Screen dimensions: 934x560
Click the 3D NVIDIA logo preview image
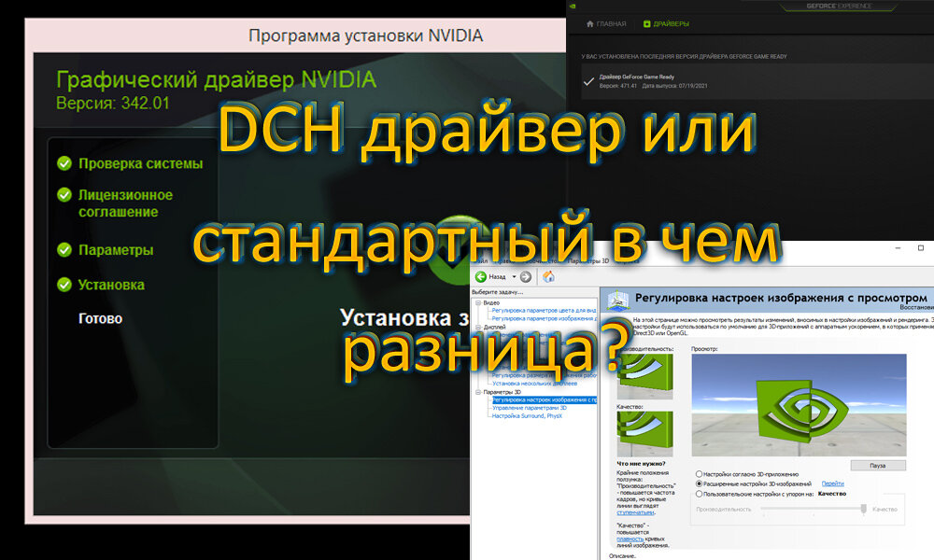(x=799, y=405)
